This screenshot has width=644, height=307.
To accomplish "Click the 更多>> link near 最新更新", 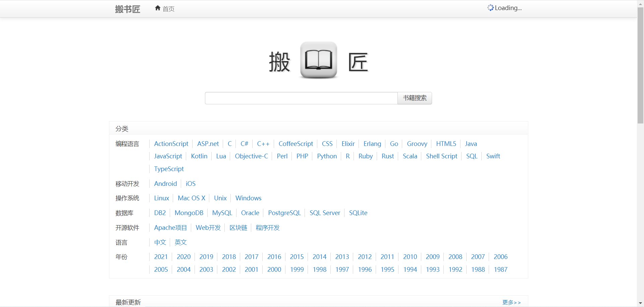I will click(x=511, y=302).
